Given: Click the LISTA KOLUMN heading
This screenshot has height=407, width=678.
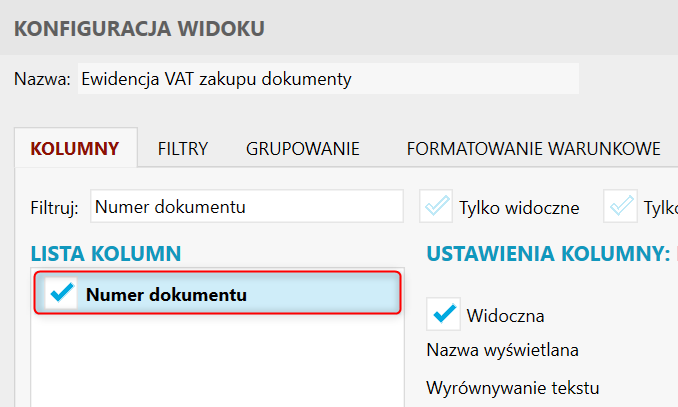Looking at the screenshot, I should tap(106, 253).
